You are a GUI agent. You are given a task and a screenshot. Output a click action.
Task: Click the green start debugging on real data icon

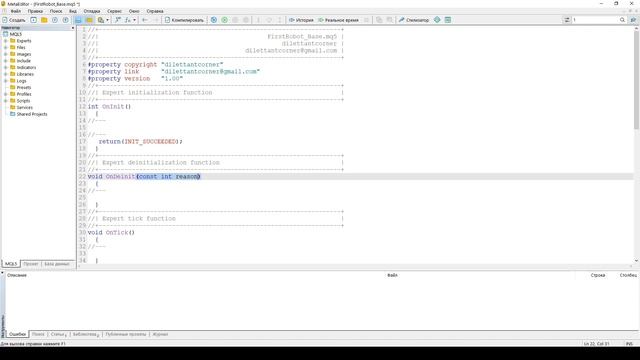224,20
